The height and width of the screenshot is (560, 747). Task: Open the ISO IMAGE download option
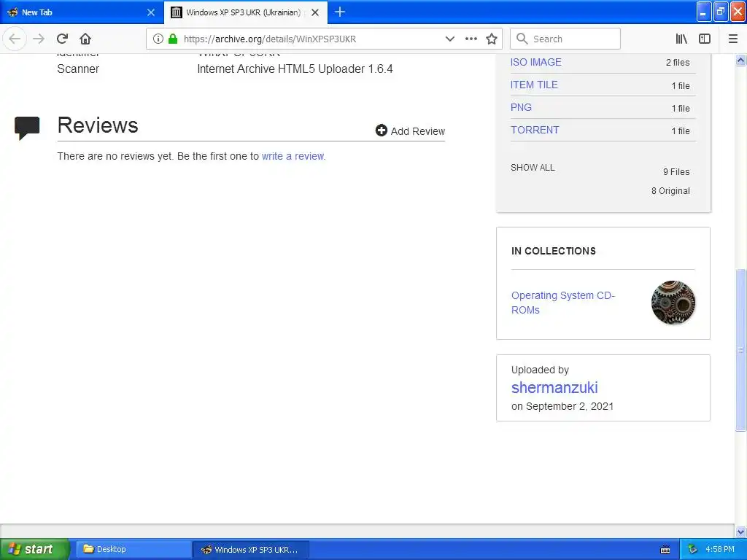[536, 63]
